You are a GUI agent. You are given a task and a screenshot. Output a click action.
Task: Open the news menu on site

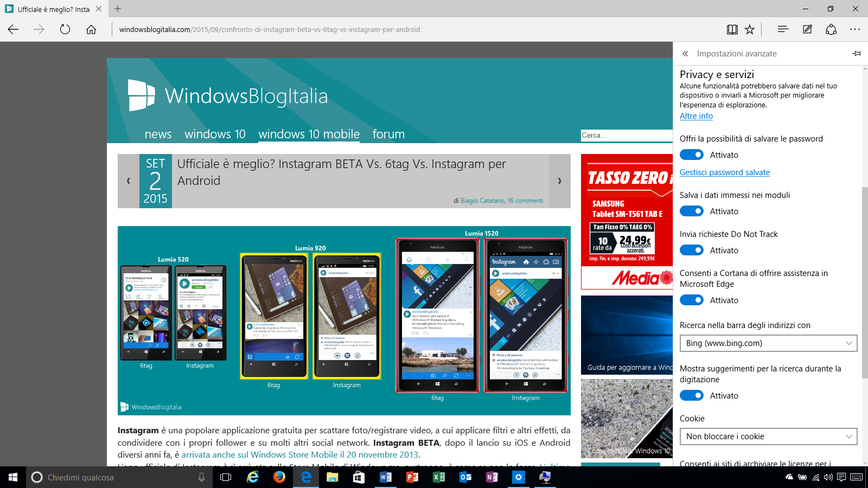158,134
